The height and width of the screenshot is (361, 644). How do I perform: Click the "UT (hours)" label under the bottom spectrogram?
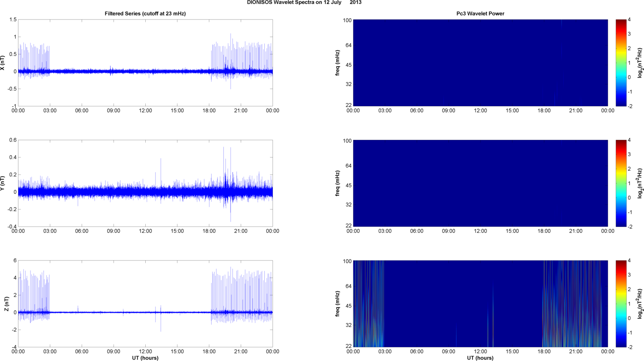point(480,358)
